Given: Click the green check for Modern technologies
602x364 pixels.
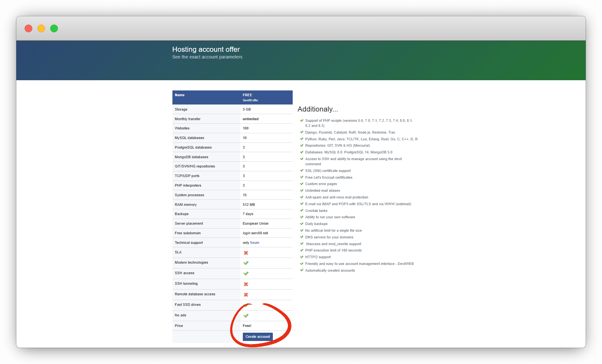Looking at the screenshot, I should [246, 263].
